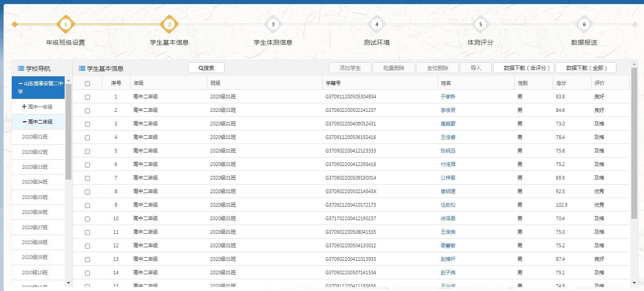The image size is (644, 291).
Task: Click the navigation tree scrollbar down arrow
Action: click(68, 282)
